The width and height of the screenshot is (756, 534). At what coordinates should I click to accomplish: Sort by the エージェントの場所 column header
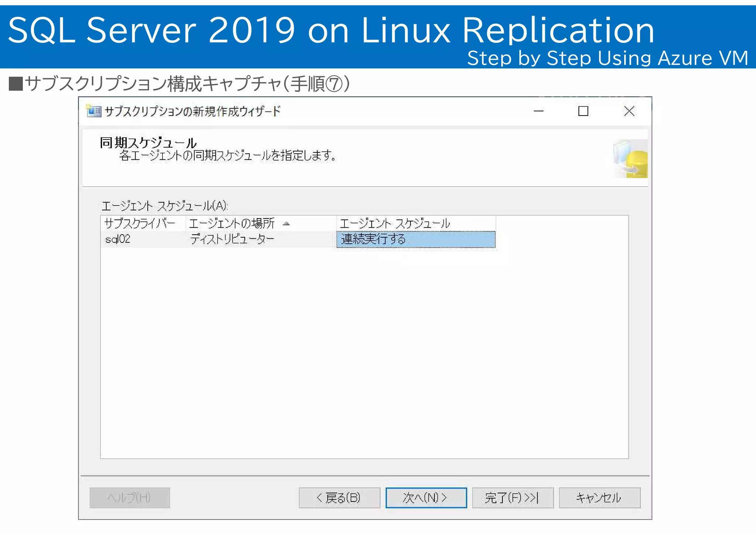pyautogui.click(x=261, y=223)
